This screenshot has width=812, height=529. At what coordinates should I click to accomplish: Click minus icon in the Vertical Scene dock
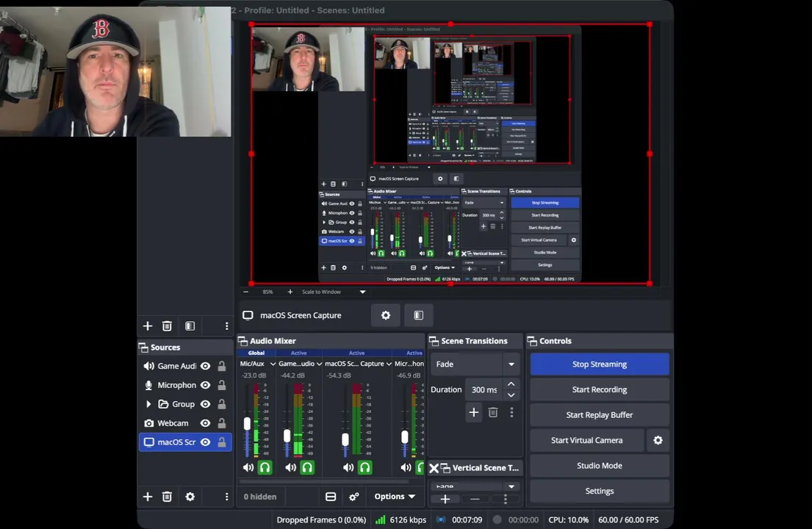[x=475, y=500]
